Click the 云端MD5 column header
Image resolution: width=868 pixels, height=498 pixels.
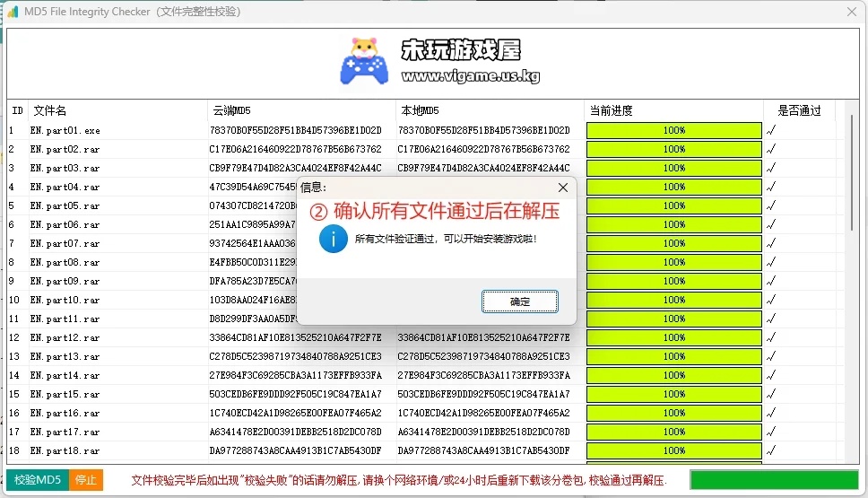coord(301,110)
